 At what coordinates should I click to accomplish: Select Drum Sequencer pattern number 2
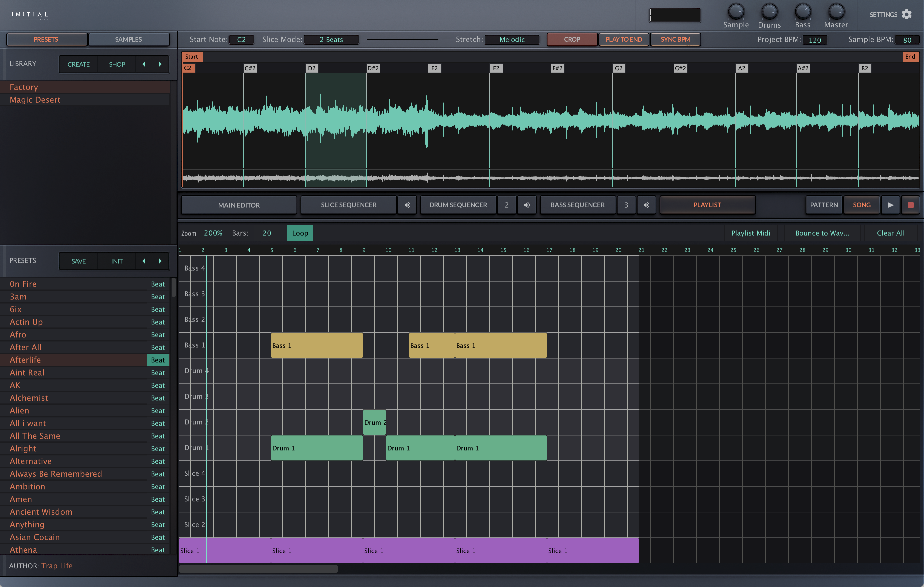(507, 205)
